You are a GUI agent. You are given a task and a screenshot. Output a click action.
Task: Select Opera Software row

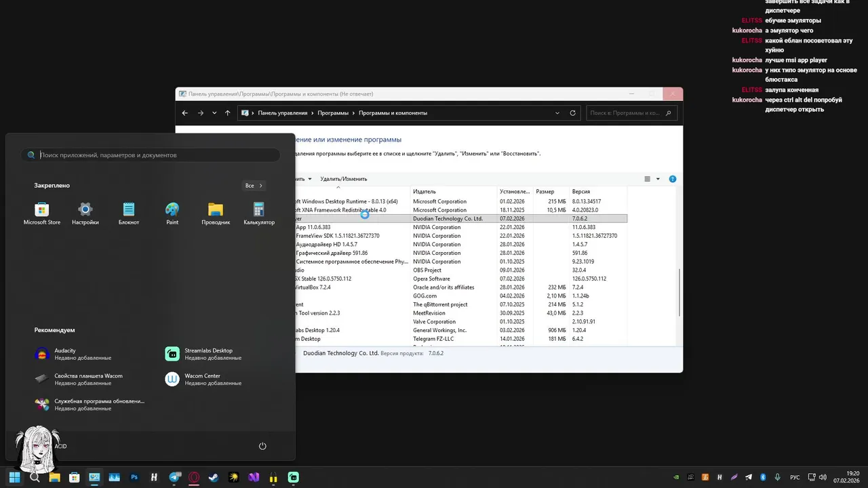461,279
